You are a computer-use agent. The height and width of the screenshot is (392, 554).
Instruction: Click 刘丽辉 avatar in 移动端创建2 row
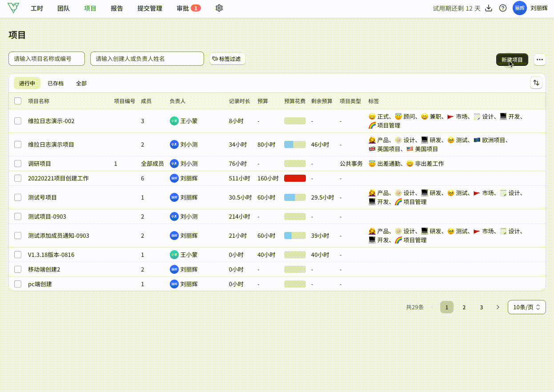[x=174, y=269]
